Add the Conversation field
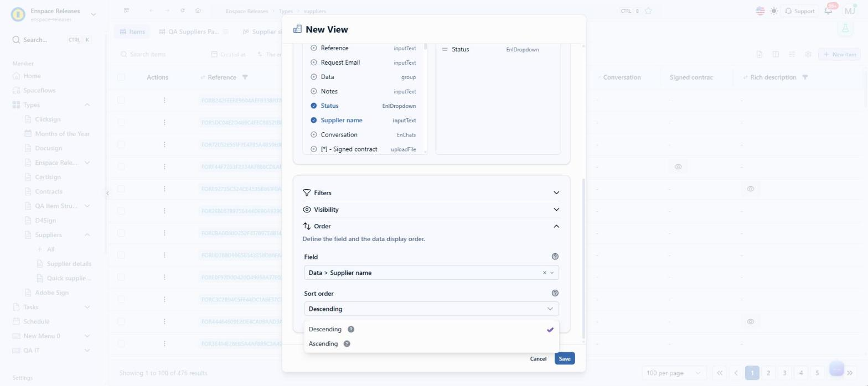 coord(314,134)
